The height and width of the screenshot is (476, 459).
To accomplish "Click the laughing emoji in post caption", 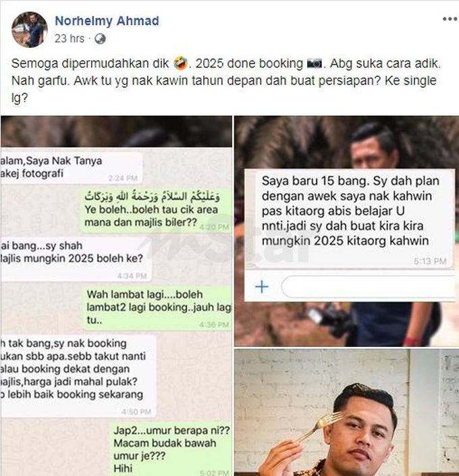I will 181,63.
